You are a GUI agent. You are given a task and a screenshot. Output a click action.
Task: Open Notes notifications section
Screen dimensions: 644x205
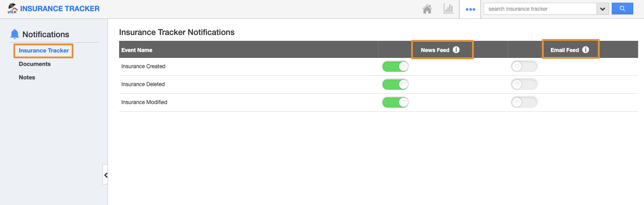tap(27, 78)
